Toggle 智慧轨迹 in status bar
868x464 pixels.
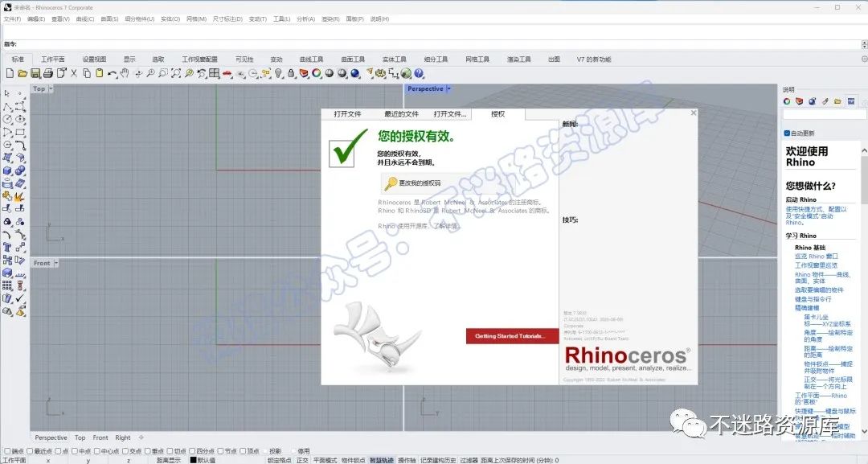pyautogui.click(x=382, y=460)
